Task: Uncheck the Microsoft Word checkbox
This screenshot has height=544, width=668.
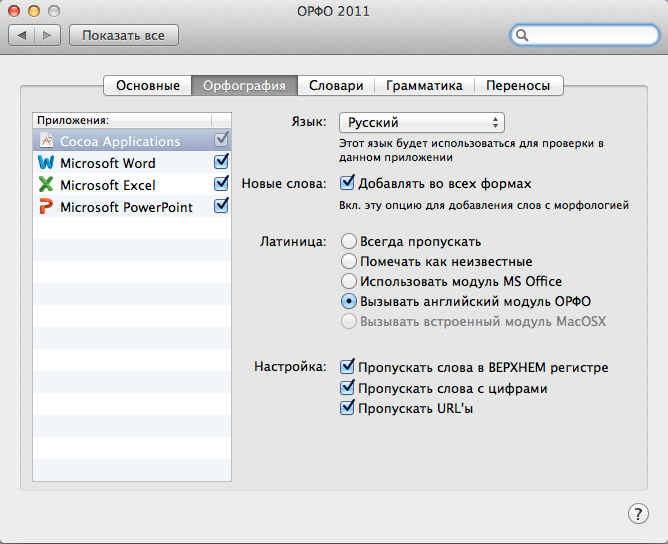Action: click(221, 161)
